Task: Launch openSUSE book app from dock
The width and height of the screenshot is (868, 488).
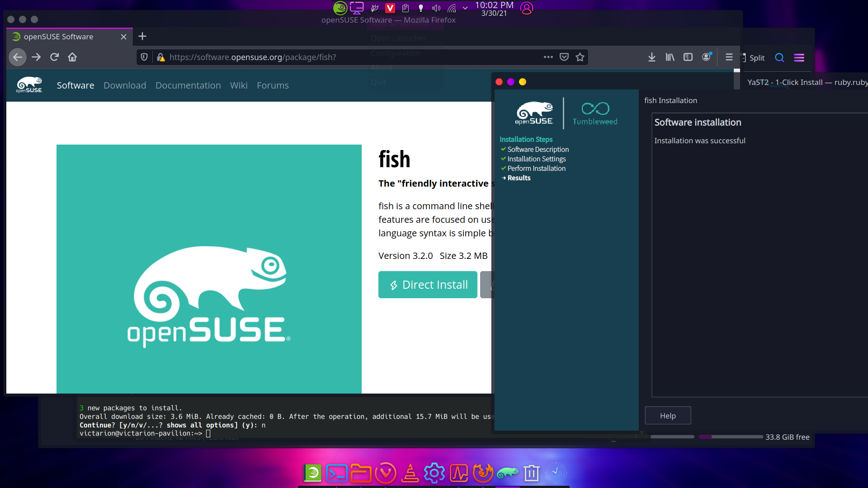Action: (x=312, y=473)
